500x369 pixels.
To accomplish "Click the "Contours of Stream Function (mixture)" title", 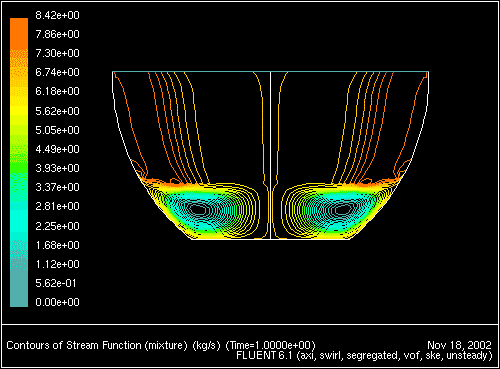I will click(97, 345).
